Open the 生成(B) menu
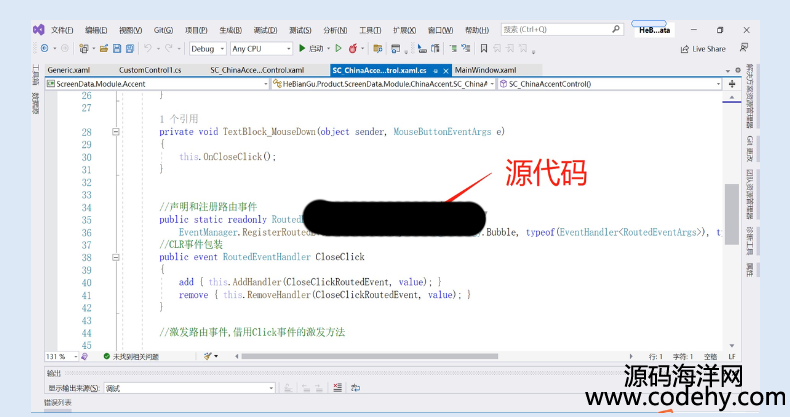Image resolution: width=790 pixels, height=417 pixels. (x=230, y=30)
